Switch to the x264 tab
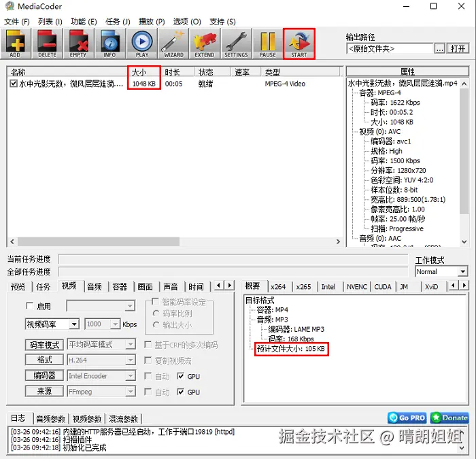The image size is (476, 459). 278,286
